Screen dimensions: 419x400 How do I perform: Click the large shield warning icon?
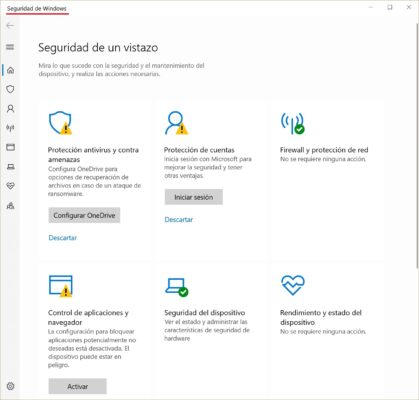click(60, 123)
